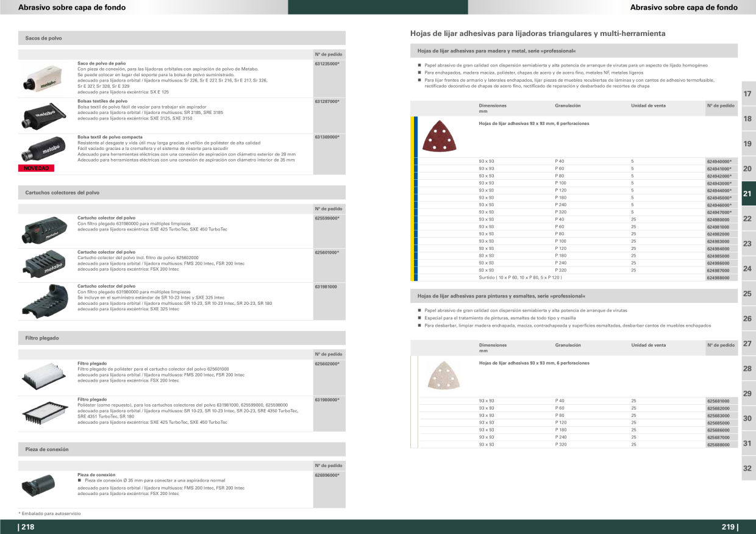
Task: Click the Saco de polvo de paño title
Action: tap(101, 64)
